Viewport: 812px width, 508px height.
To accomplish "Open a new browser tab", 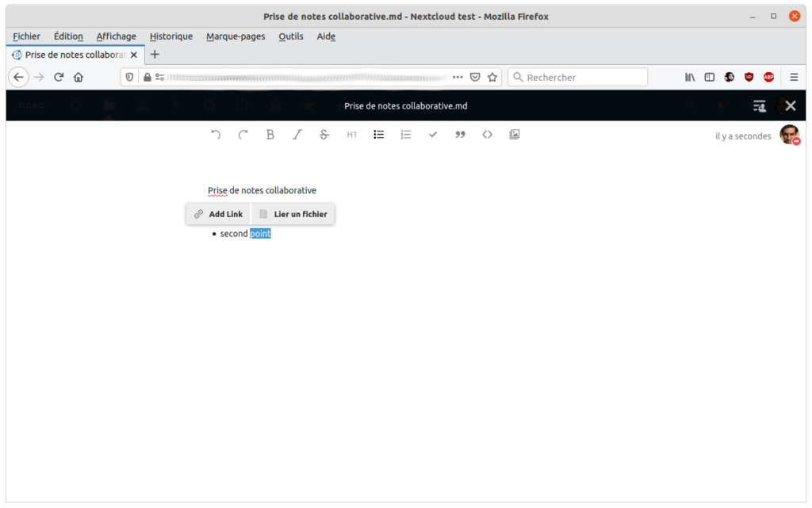I will point(155,55).
